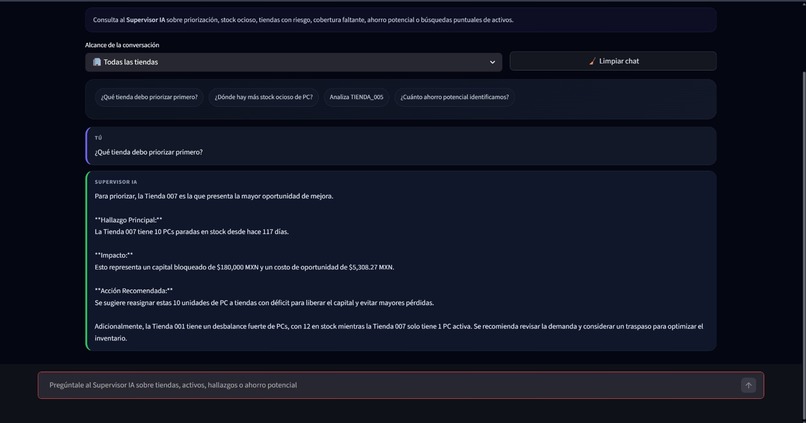The height and width of the screenshot is (423, 806).
Task: Click the text 'Alcance de la conversación'
Action: pos(122,45)
